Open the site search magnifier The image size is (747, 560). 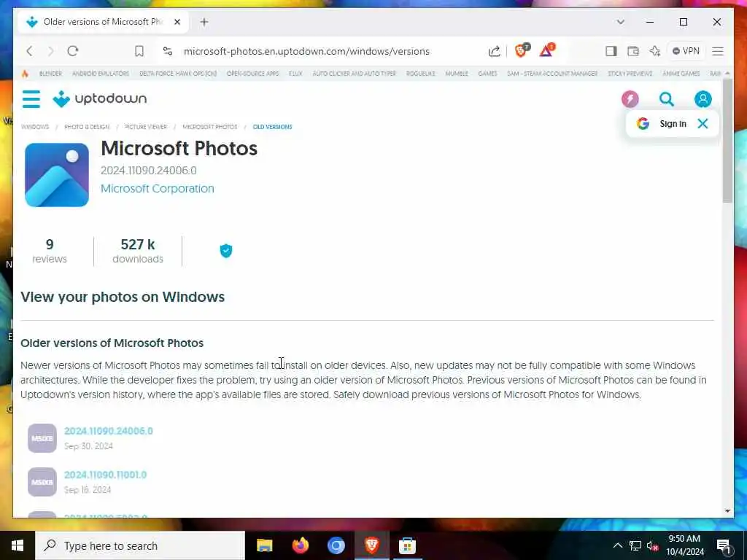tap(667, 99)
